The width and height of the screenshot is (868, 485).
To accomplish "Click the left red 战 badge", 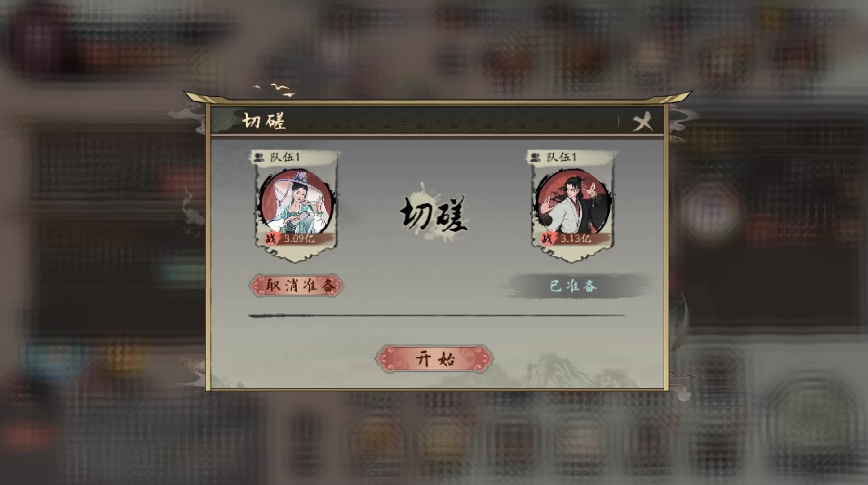I will click(270, 238).
